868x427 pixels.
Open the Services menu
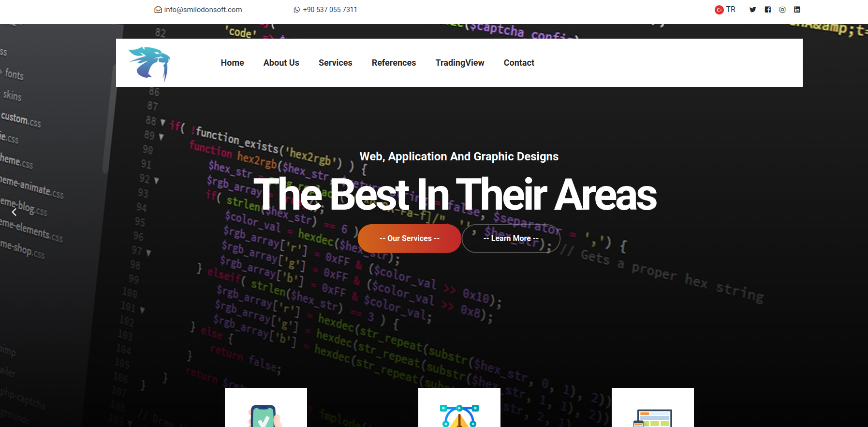coord(335,63)
